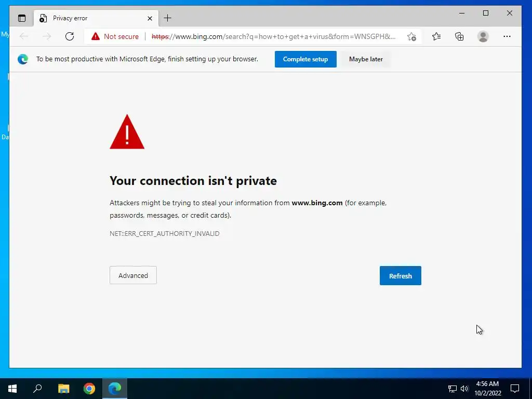
Task: Open Settings and more ellipsis menu
Action: [507, 36]
